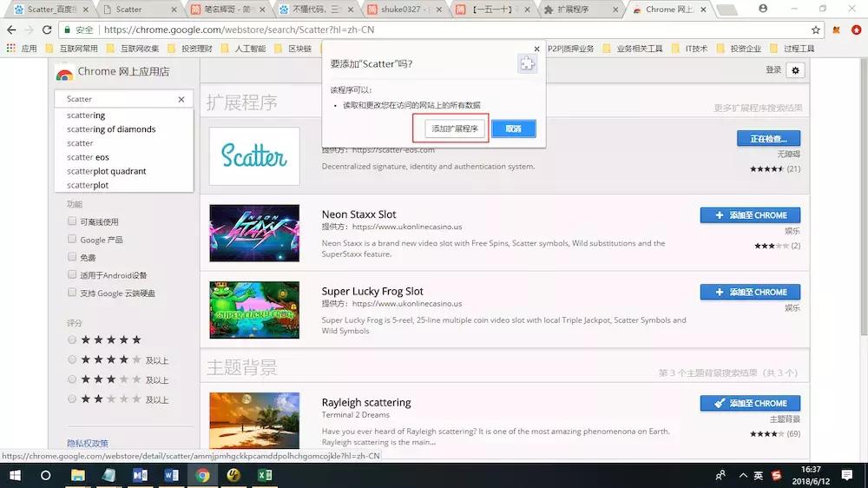Click 更多扩展程序搜索结果 link

(758, 108)
